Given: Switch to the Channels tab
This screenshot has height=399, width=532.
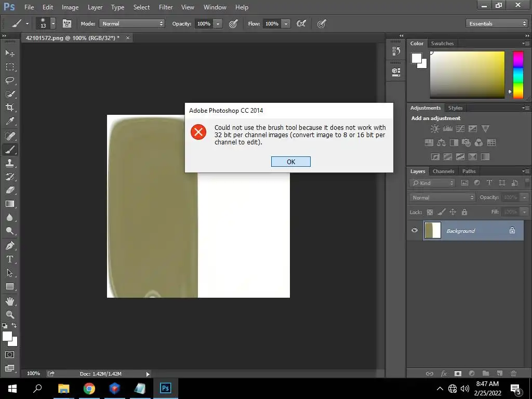Looking at the screenshot, I should pos(443,171).
